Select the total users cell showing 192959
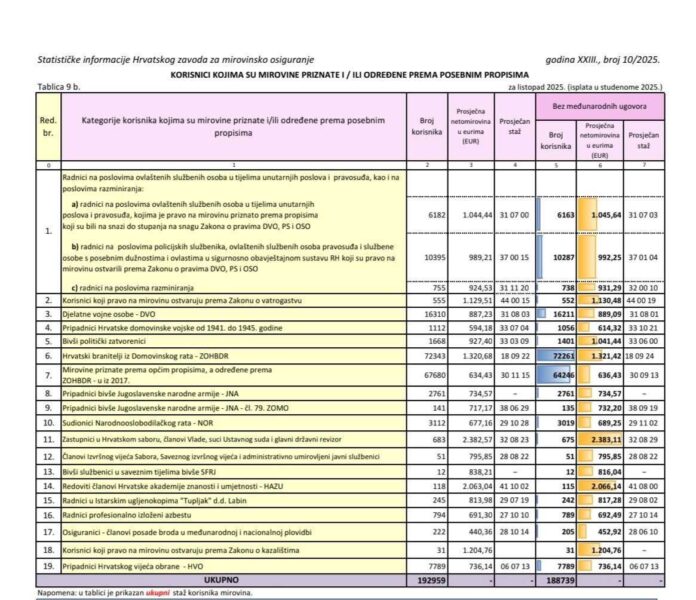696x600 pixels. 423,578
